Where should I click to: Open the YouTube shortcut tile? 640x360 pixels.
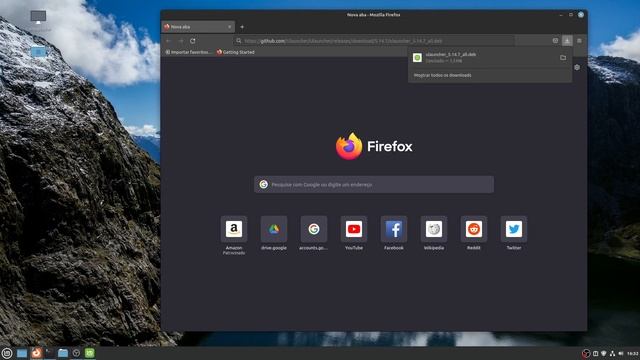coord(353,229)
